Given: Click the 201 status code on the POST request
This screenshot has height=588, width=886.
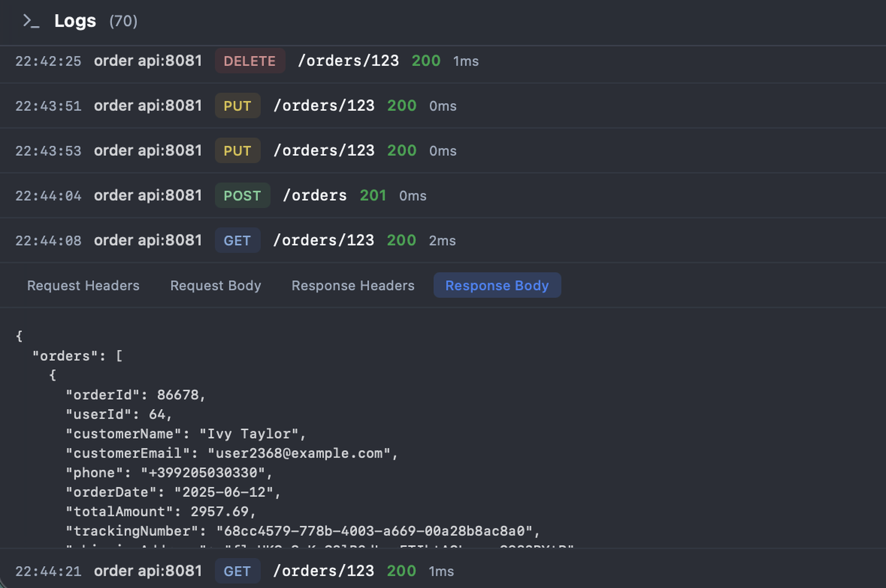Looking at the screenshot, I should click(x=373, y=195).
